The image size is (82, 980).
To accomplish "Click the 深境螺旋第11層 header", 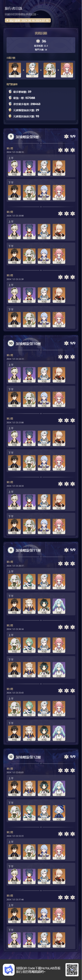I will [x=28, y=550].
